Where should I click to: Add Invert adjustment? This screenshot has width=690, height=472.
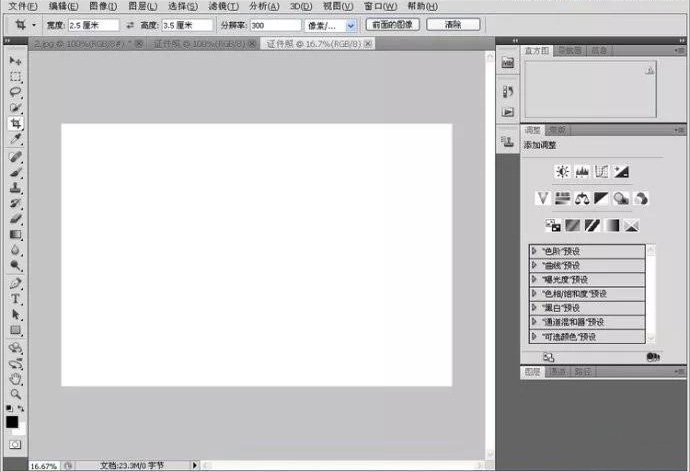pyautogui.click(x=553, y=225)
